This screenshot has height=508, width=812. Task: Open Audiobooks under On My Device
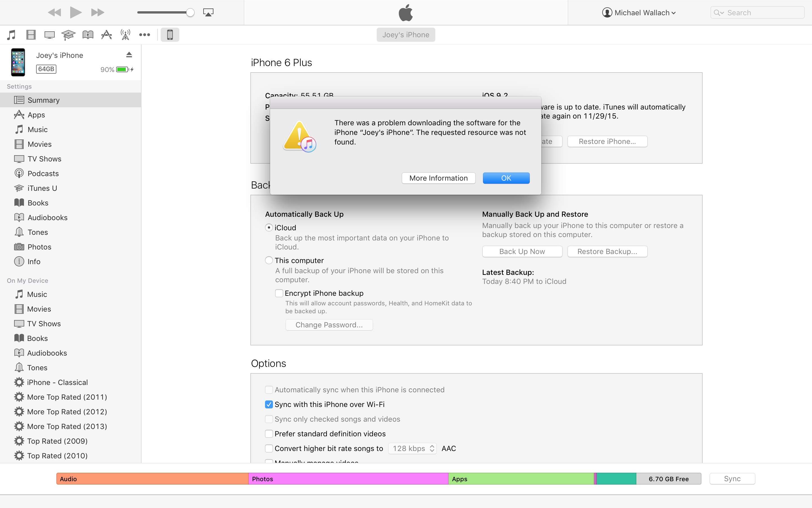pos(70,353)
